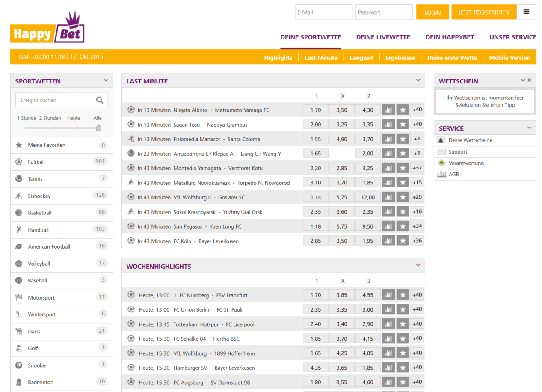Click Ereignis suchen search field

coord(61,100)
